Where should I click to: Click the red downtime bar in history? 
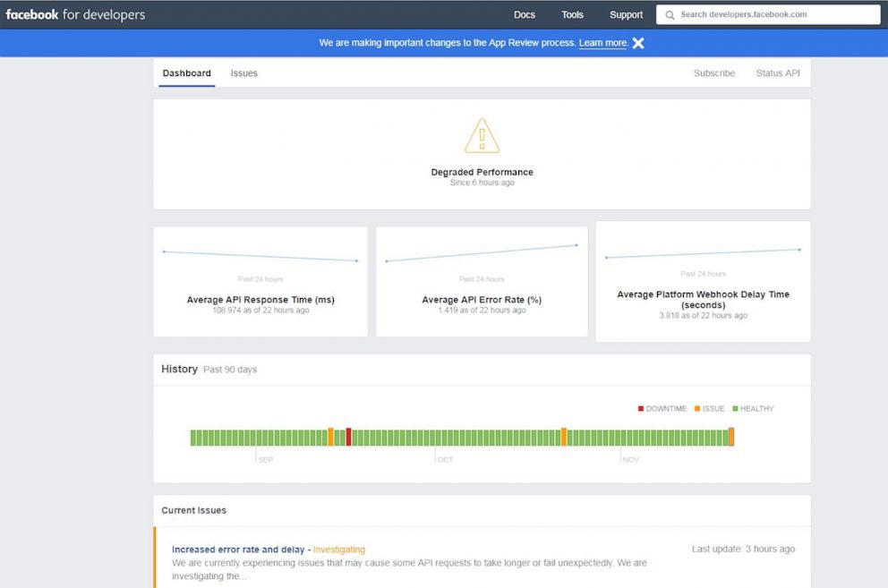[x=348, y=437]
